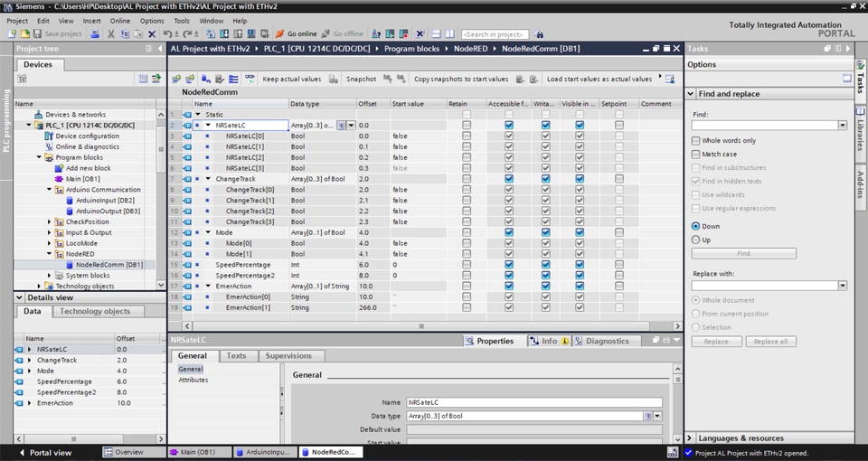Click the Print icon in main toolbar
868x461 pixels.
pos(94,33)
